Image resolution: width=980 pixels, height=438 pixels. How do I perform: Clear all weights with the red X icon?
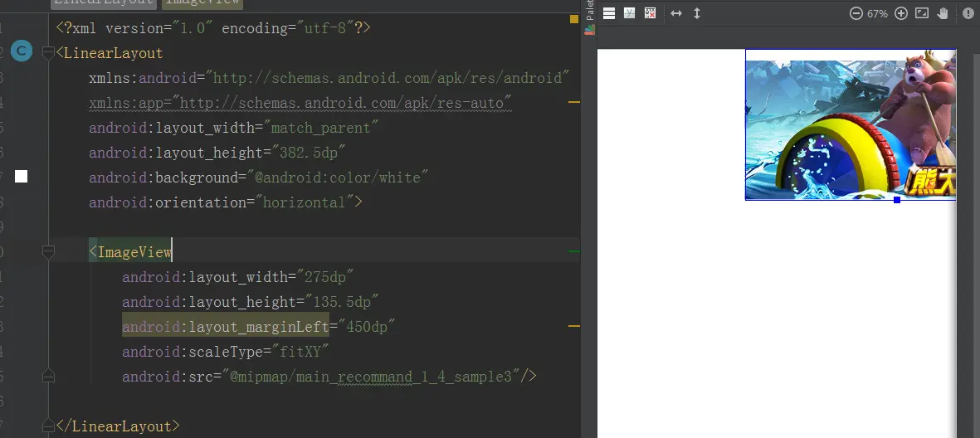point(650,13)
